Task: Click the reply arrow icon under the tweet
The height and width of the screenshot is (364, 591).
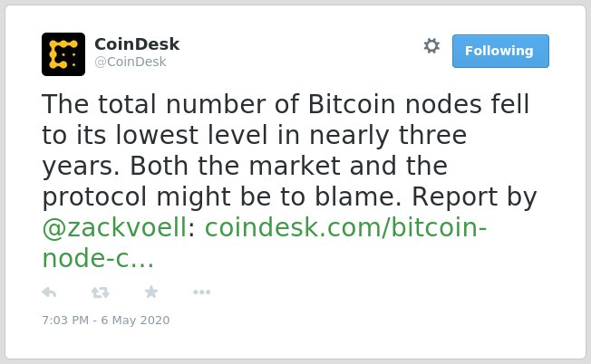Action: pyautogui.click(x=49, y=292)
